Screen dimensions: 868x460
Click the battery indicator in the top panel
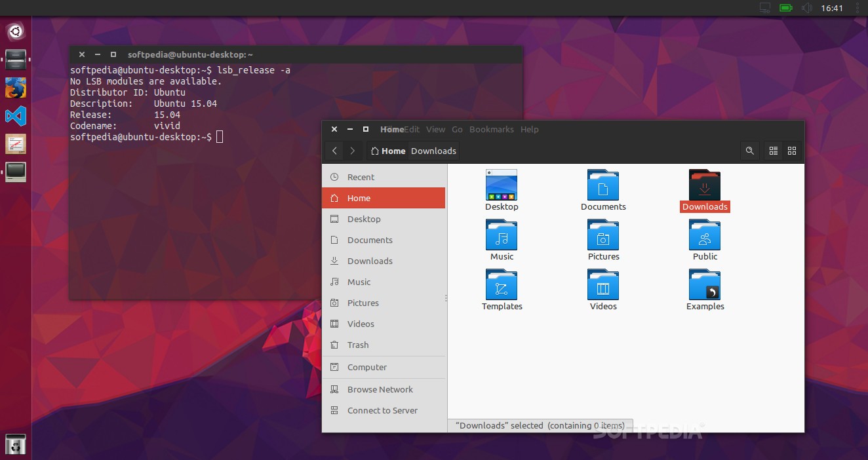(785, 8)
